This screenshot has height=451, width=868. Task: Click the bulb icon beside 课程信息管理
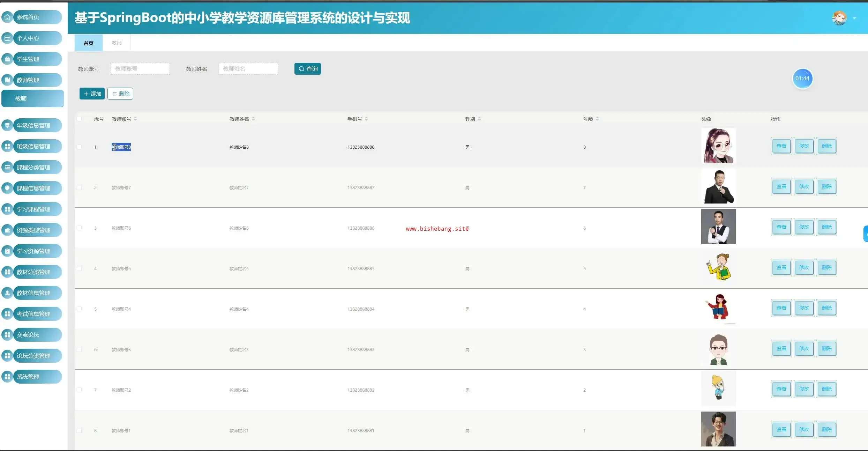point(7,188)
